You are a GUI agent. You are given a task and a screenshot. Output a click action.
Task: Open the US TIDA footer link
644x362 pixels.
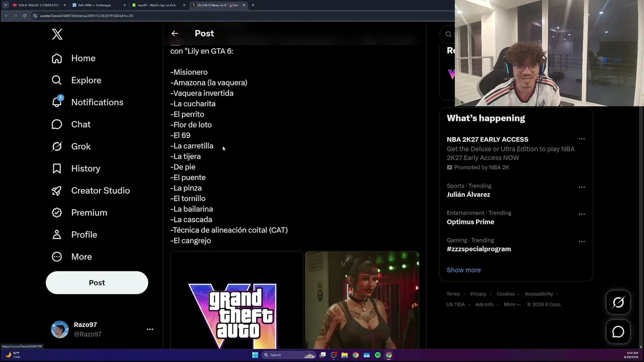[x=456, y=305]
